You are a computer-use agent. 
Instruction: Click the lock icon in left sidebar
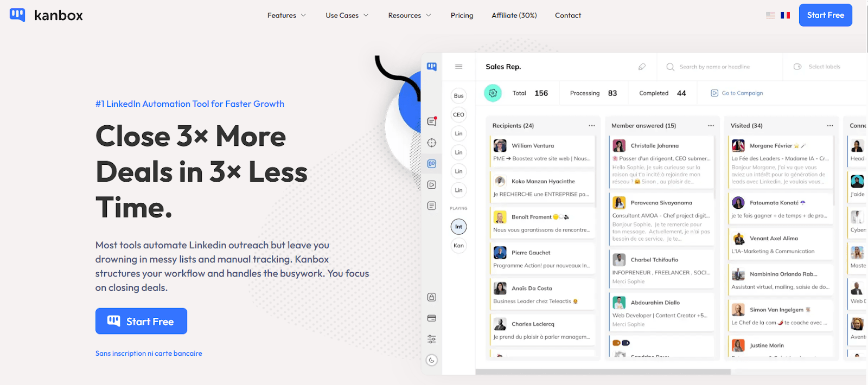[432, 297]
